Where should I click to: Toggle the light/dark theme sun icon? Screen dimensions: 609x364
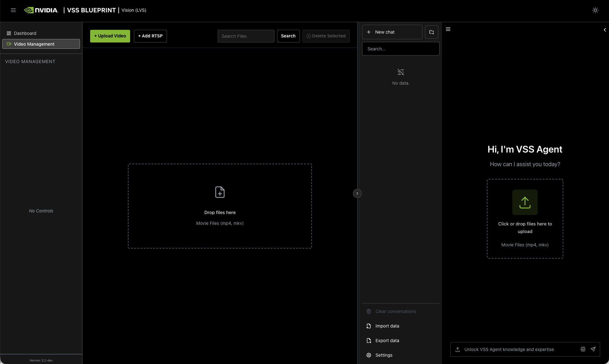595,10
